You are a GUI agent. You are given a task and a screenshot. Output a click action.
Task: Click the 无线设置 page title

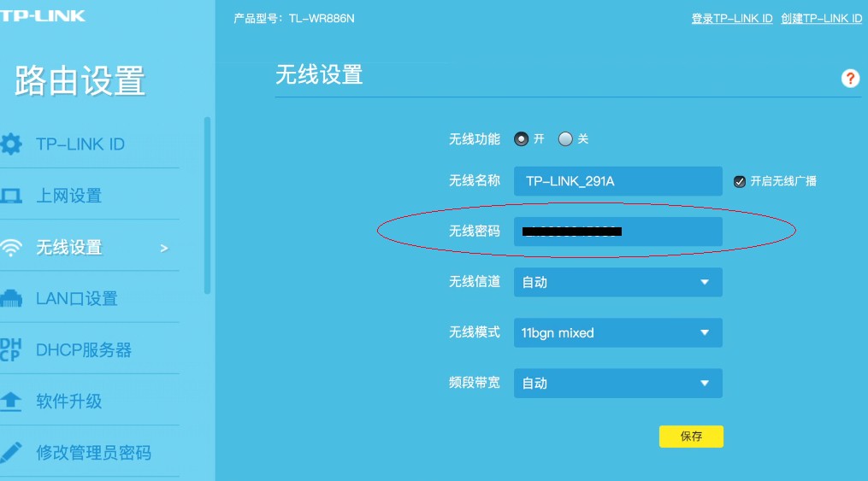(319, 74)
